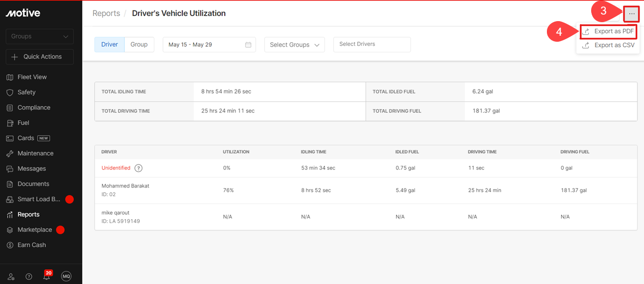Open the three-dot more options menu

631,14
